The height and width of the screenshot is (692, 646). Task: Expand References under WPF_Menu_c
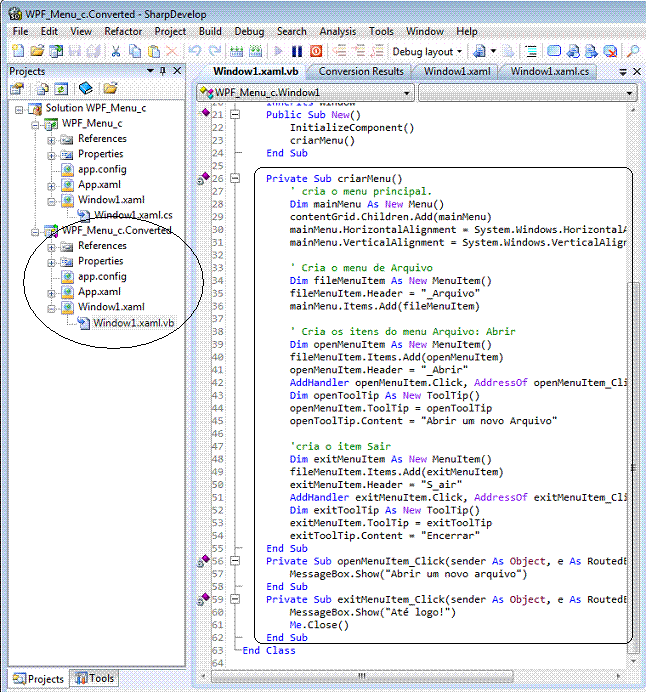(51, 140)
